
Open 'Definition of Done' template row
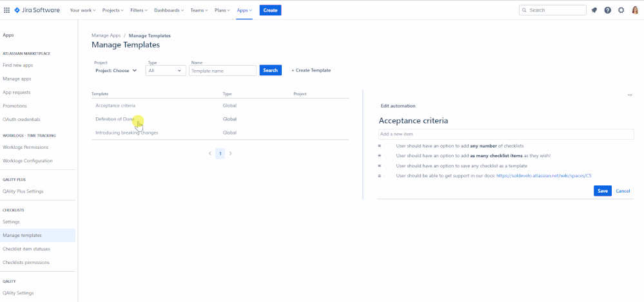tap(220, 119)
